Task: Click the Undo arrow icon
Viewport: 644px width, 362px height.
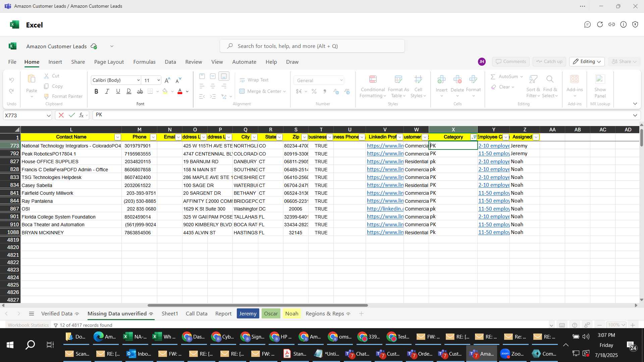Action: 11,80
